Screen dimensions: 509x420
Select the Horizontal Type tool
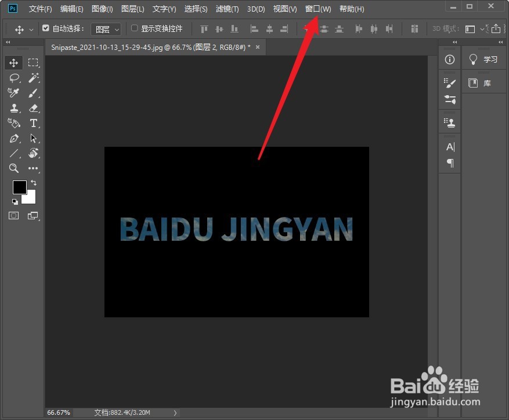click(x=33, y=123)
